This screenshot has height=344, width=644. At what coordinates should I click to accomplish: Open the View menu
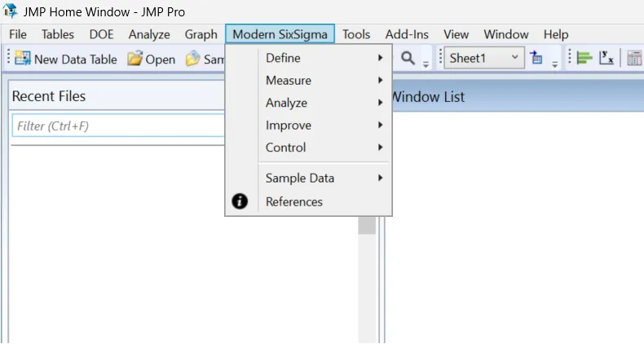pyautogui.click(x=456, y=34)
